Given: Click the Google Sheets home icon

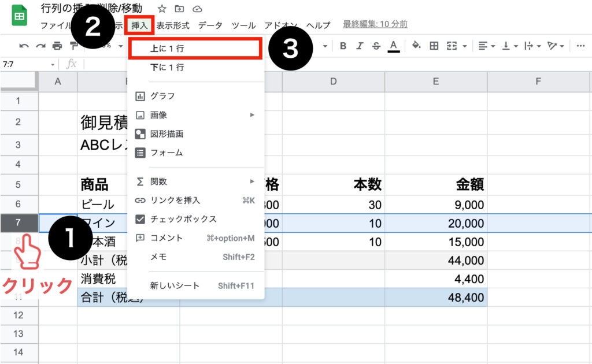Looking at the screenshot, I should click(x=19, y=16).
